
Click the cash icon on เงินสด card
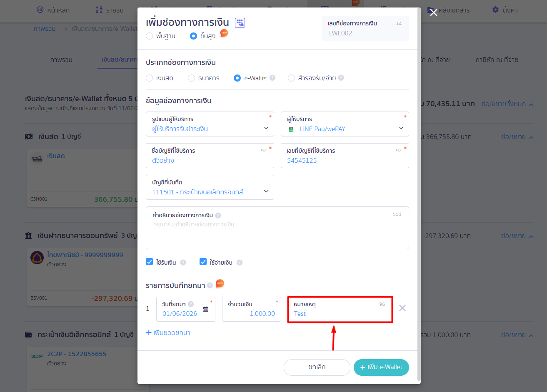pyautogui.click(x=37, y=158)
